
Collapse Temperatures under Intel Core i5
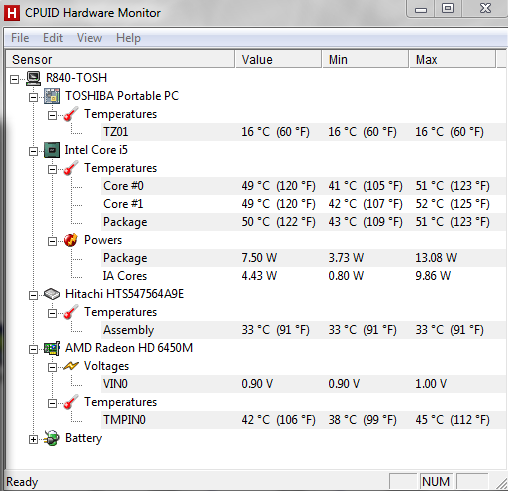pyautogui.click(x=52, y=169)
